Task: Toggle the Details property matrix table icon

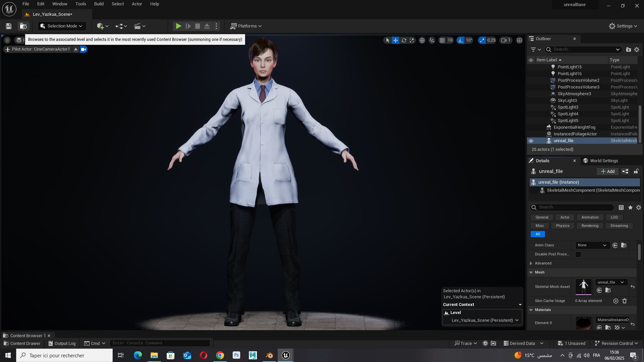Action: (621, 207)
